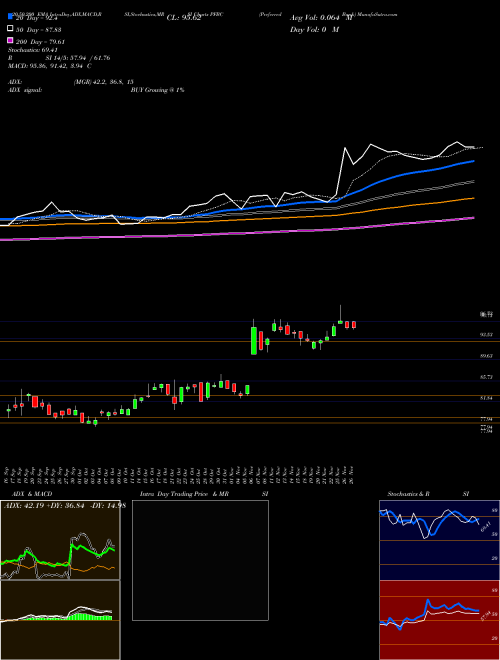Click the white 50 Day legend swatch

click(10, 29)
